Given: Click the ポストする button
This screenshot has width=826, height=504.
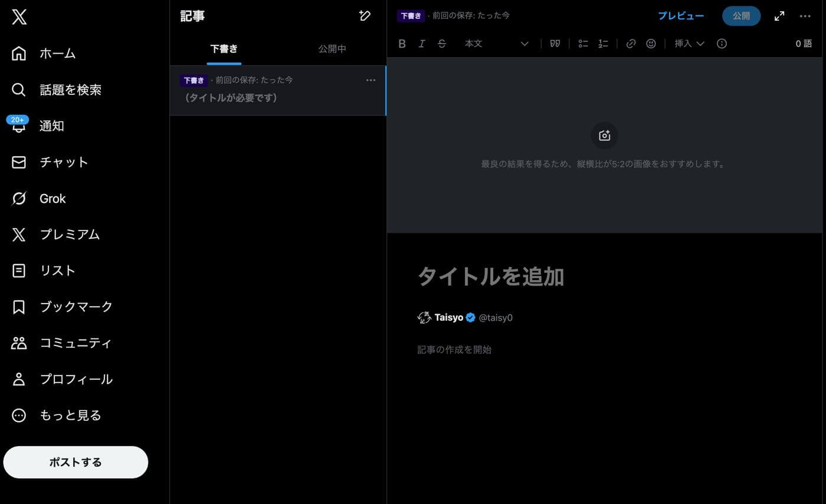Looking at the screenshot, I should pos(75,462).
